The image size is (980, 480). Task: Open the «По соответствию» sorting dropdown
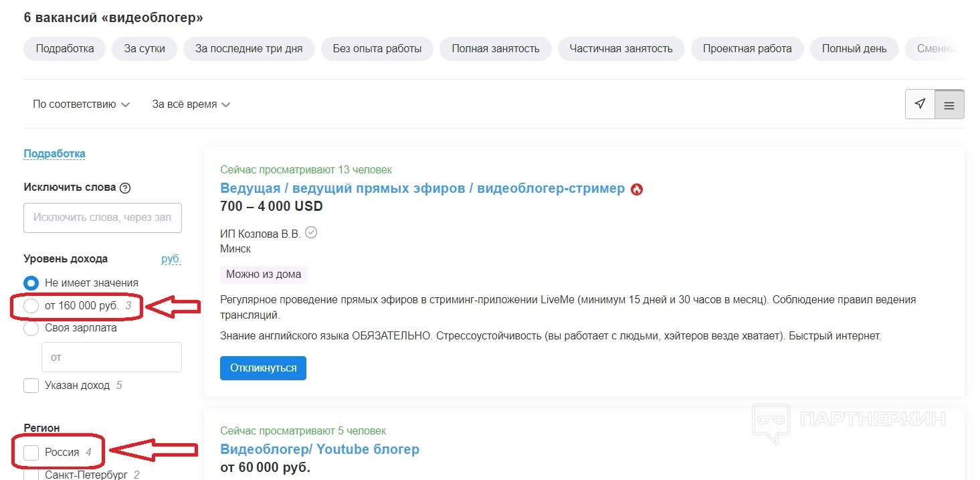81,104
